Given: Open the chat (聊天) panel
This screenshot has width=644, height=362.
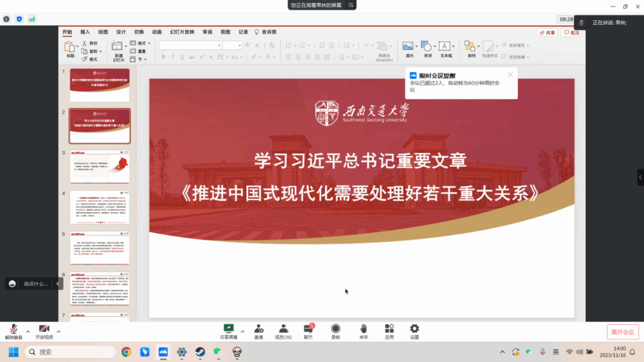Looking at the screenshot, I should [309, 329].
